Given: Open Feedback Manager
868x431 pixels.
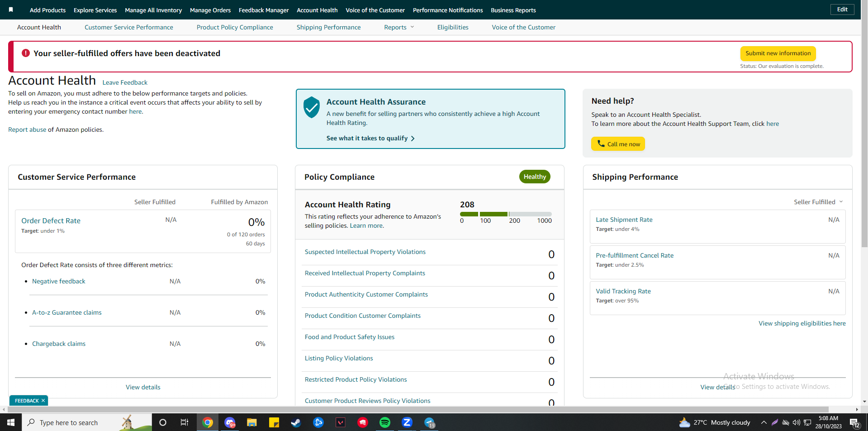Looking at the screenshot, I should 264,10.
